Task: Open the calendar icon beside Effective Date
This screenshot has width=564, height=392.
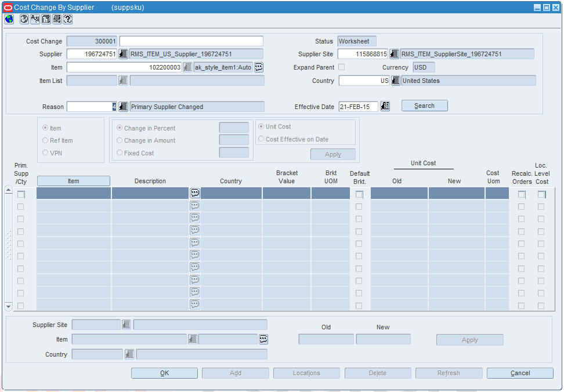Action: coord(385,106)
